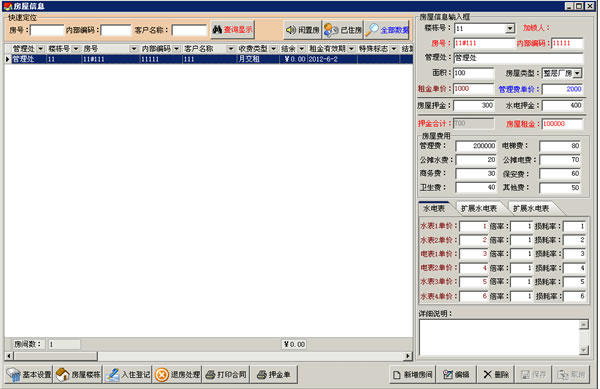Click the horizontal scrollbar right arrow of the grid
The height and width of the screenshot is (389, 600).
tap(408, 356)
